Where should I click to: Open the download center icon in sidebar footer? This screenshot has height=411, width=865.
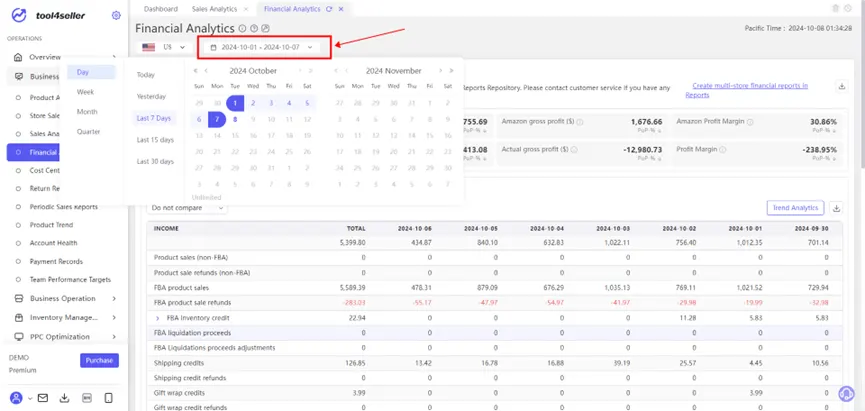coord(65,398)
